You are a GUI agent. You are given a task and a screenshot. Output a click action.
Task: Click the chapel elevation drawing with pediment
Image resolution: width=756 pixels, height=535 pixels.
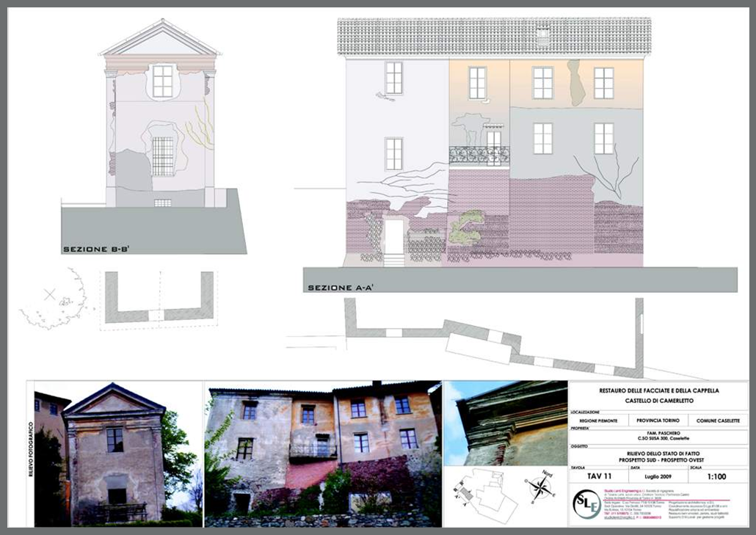click(x=160, y=113)
